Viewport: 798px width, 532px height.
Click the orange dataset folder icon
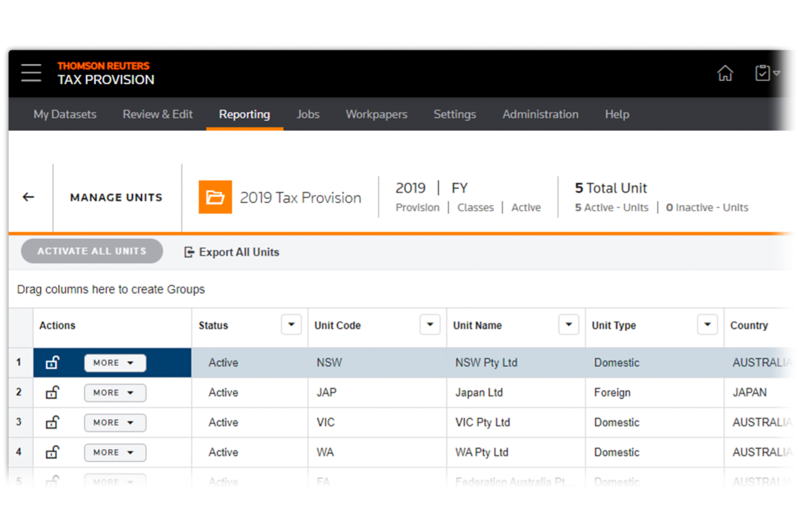(215, 197)
